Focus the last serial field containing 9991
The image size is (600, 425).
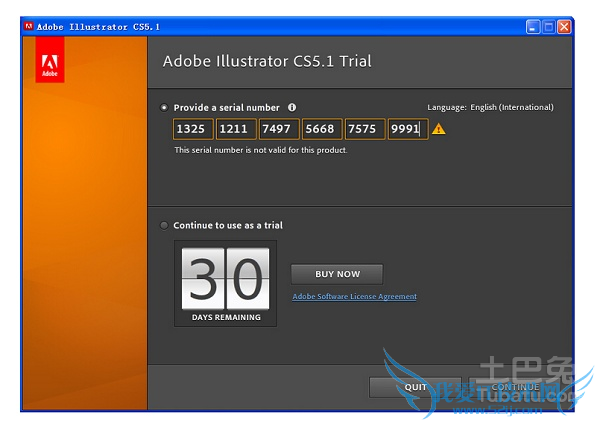tap(407, 129)
